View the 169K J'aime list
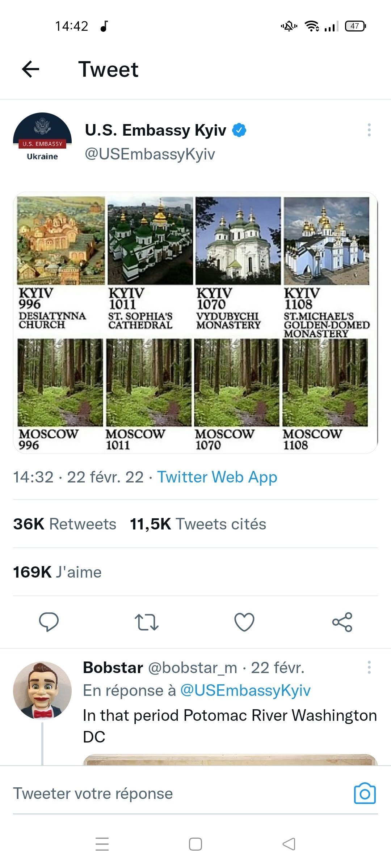391x868 pixels. pyautogui.click(x=57, y=572)
